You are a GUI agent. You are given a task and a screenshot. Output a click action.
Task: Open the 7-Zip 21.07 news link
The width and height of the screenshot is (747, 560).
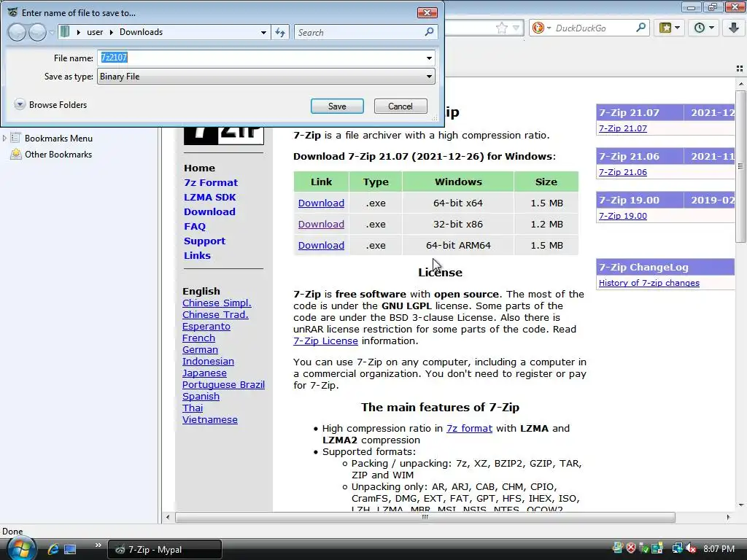(623, 128)
